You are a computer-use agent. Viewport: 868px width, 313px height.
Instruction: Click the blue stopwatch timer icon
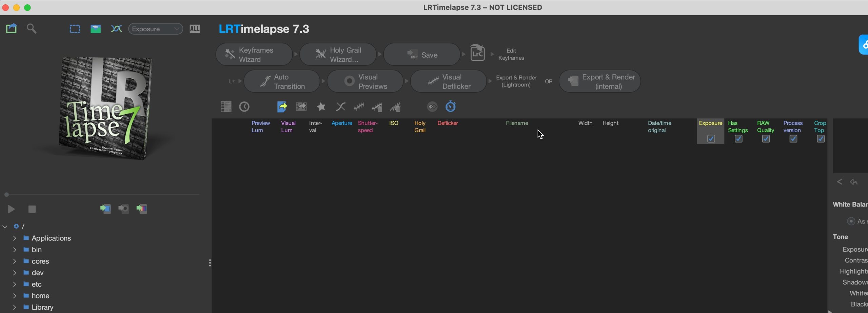pos(451,106)
